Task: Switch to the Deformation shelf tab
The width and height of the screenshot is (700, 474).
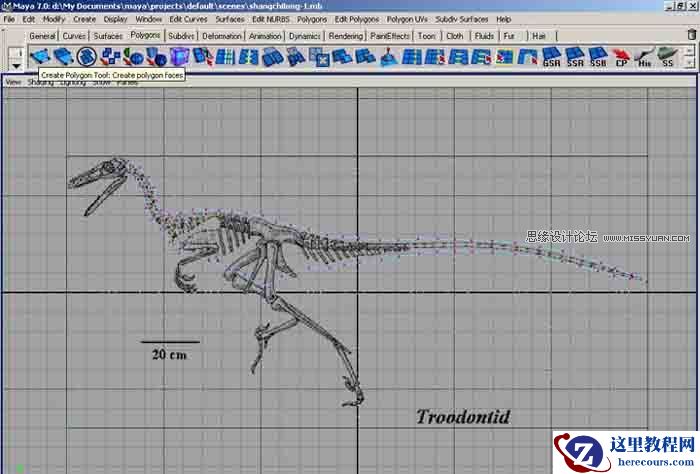Action: 222,36
